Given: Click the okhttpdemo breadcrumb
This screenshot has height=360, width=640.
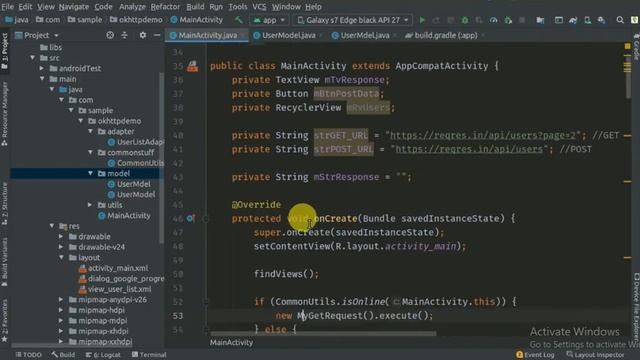Looking at the screenshot, I should pos(136,20).
